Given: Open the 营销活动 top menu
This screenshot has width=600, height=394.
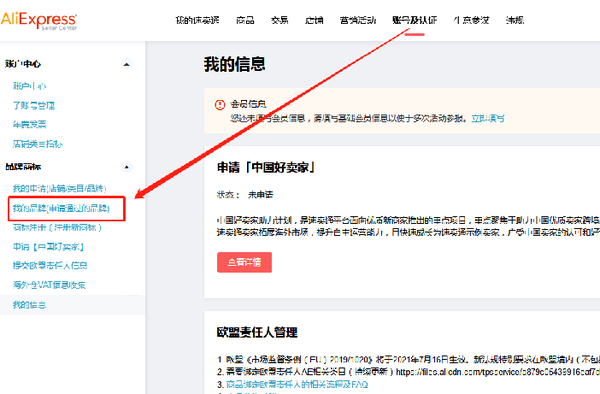Looking at the screenshot, I should click(358, 20).
